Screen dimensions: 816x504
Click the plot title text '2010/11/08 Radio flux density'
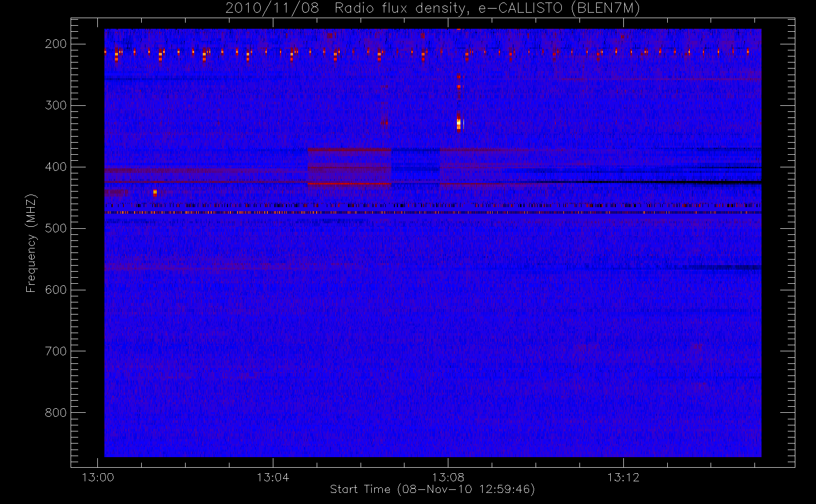coord(344,9)
